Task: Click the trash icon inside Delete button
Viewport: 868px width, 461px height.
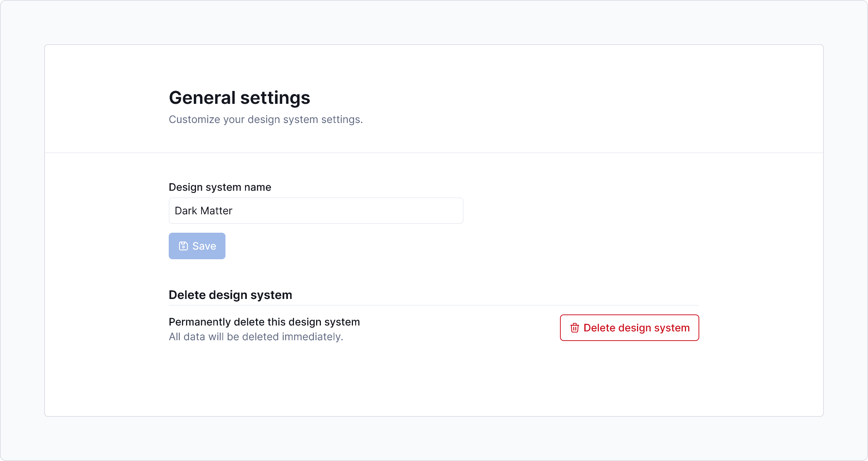Action: coord(575,328)
